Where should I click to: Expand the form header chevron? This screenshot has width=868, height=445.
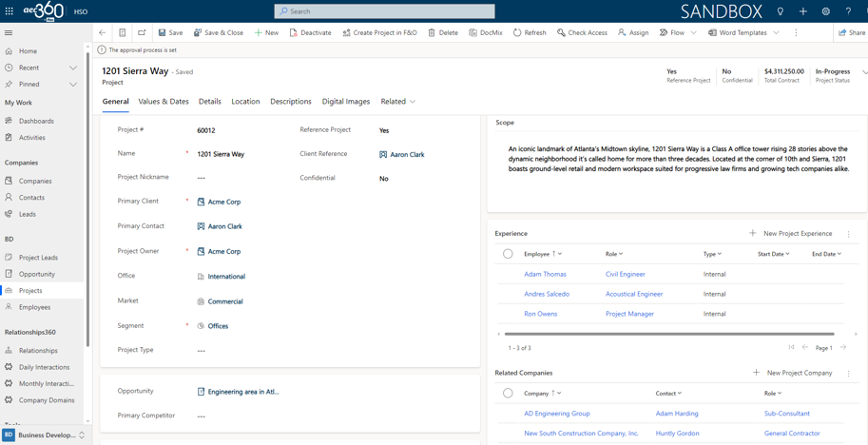[x=863, y=72]
